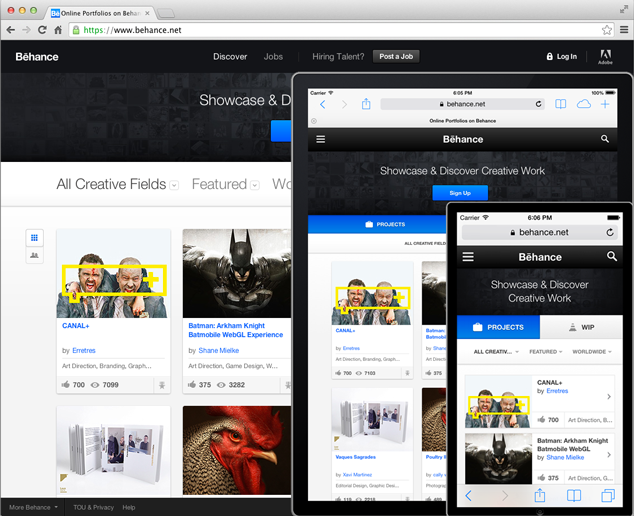Bookmark page with star icon

click(x=607, y=30)
